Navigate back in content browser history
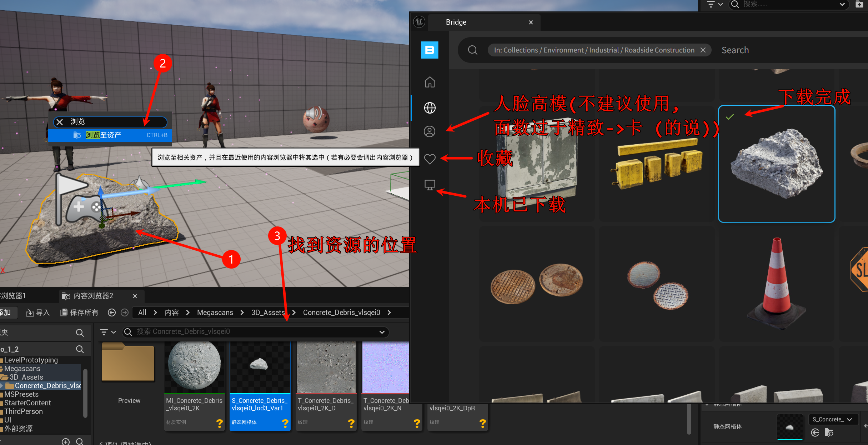Image resolution: width=868 pixels, height=445 pixels. point(112,312)
